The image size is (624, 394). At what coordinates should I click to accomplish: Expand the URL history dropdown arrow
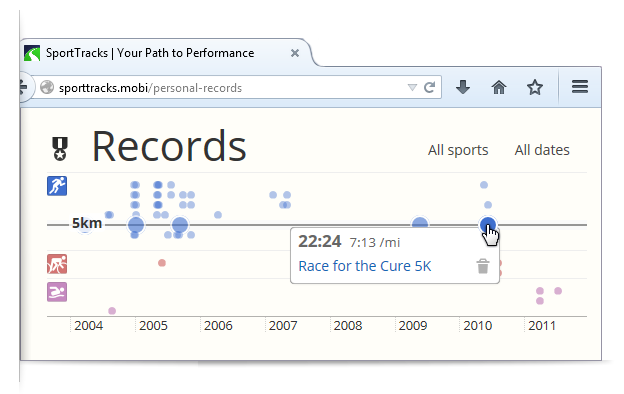coord(412,87)
